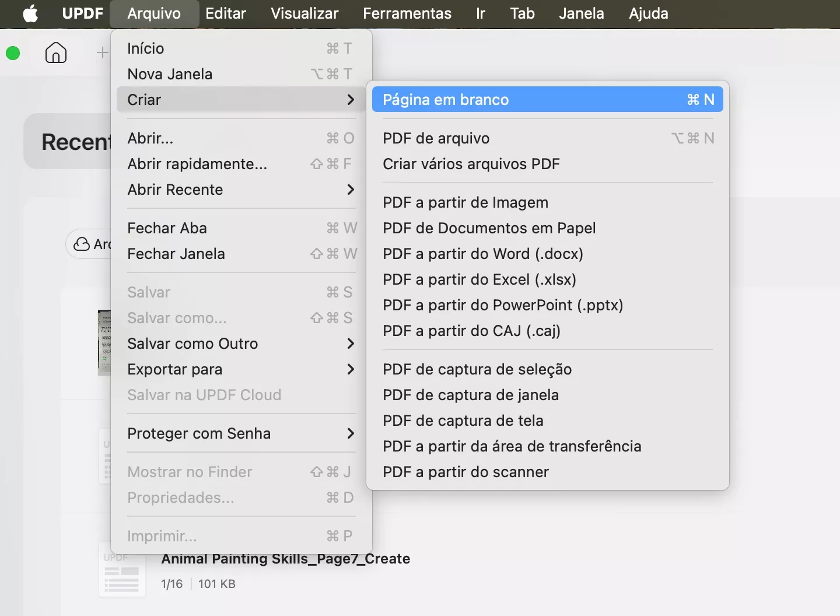840x616 pixels.
Task: Choose PDF a partir do scanner
Action: click(548, 472)
